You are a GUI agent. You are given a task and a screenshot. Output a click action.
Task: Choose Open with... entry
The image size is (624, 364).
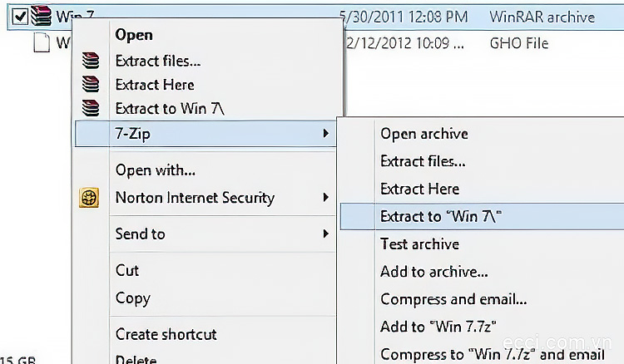(x=156, y=170)
